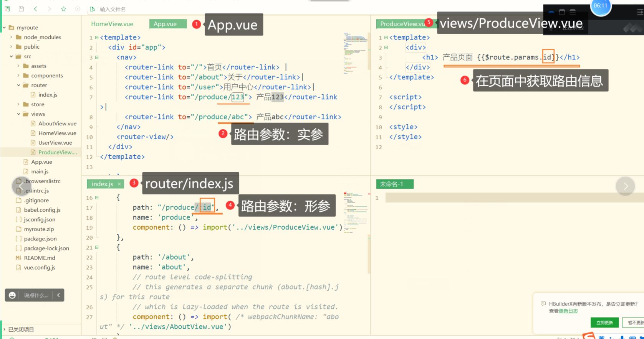Expand the store folder
The image size is (644, 339).
point(18,104)
